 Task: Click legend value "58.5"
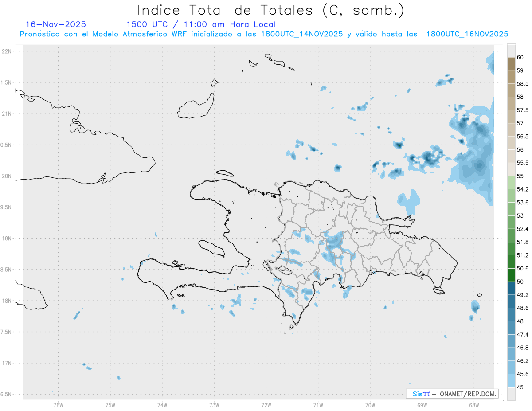pyautogui.click(x=523, y=83)
